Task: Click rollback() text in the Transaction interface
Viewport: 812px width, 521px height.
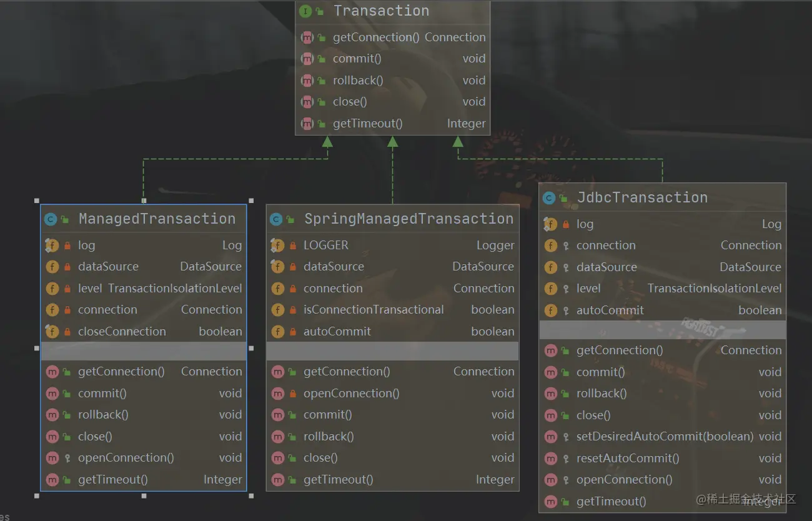Action: point(358,81)
